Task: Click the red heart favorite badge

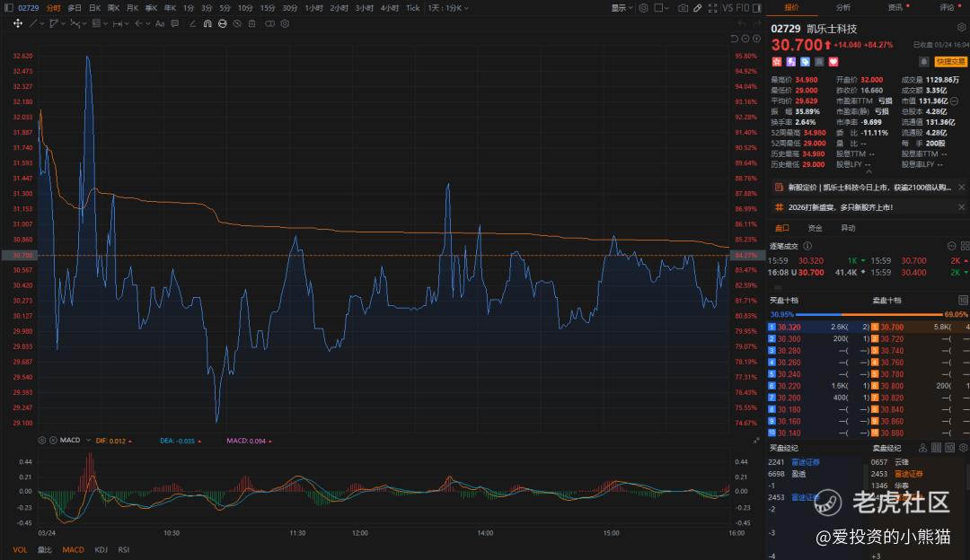Action: coord(833,62)
